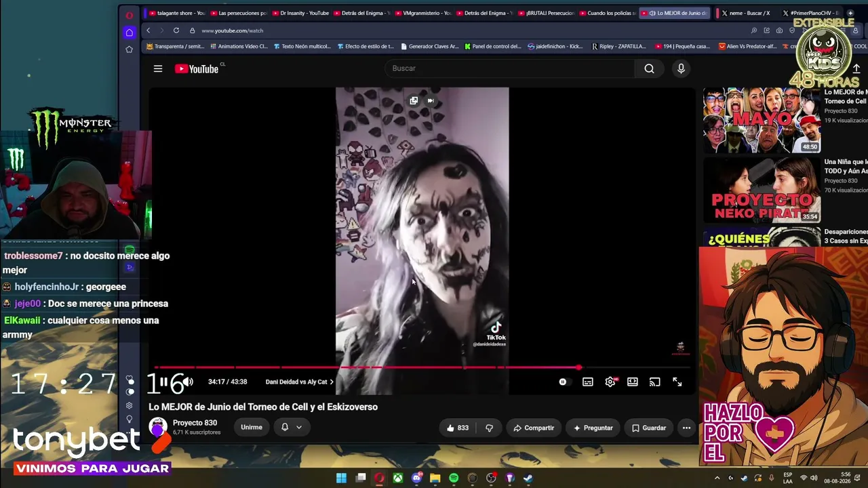The image size is (868, 488).
Task: Go back with the browser back arrow
Action: [149, 30]
